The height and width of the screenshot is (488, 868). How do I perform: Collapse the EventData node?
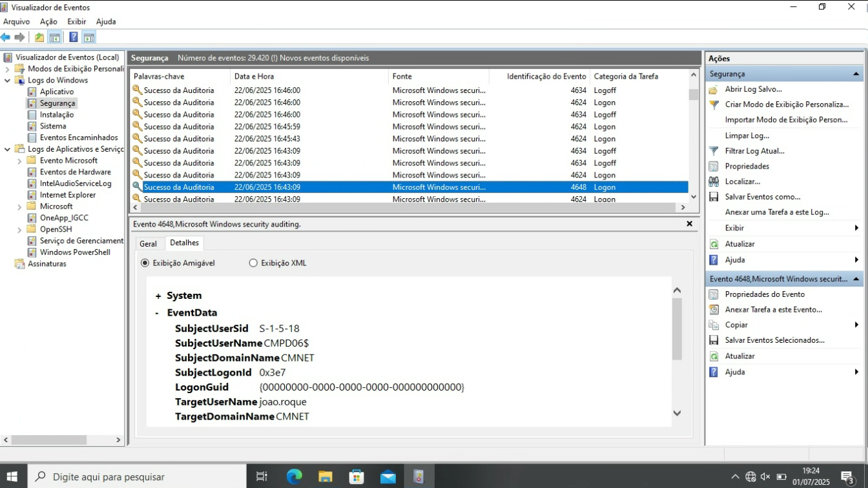[158, 312]
